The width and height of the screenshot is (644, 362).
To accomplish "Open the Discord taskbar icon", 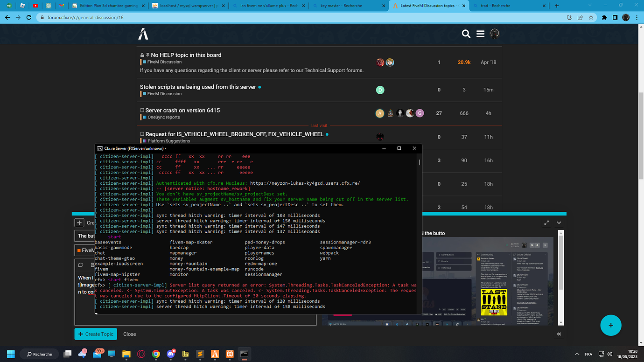I will (171, 354).
